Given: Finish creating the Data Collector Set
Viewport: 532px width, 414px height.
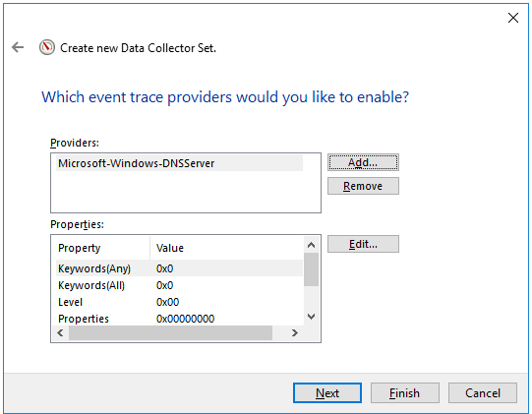Looking at the screenshot, I should click(x=405, y=393).
